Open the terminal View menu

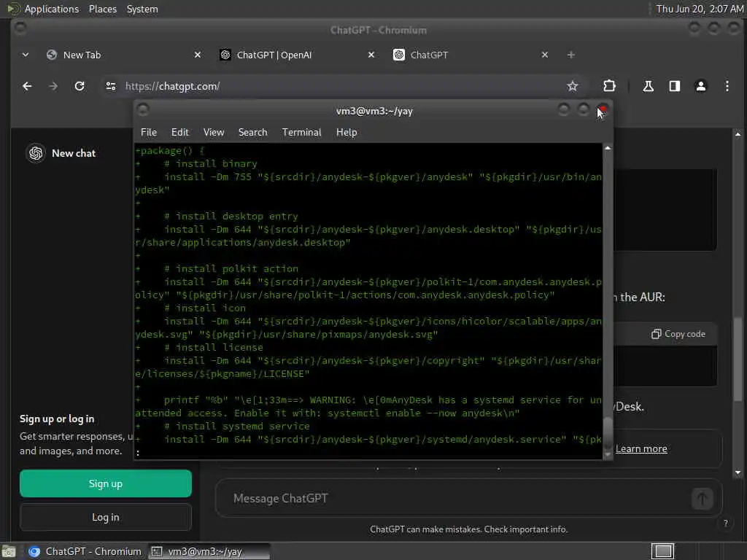pyautogui.click(x=214, y=133)
